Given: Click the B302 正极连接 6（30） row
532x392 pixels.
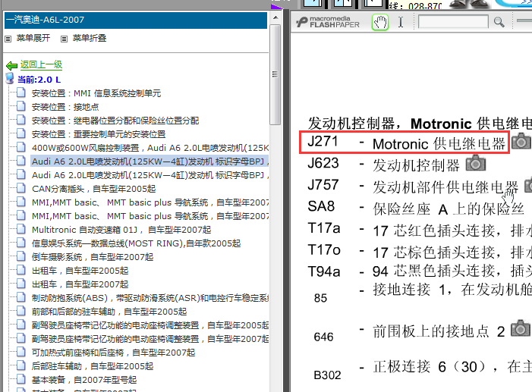Looking at the screenshot, I should (423, 370).
